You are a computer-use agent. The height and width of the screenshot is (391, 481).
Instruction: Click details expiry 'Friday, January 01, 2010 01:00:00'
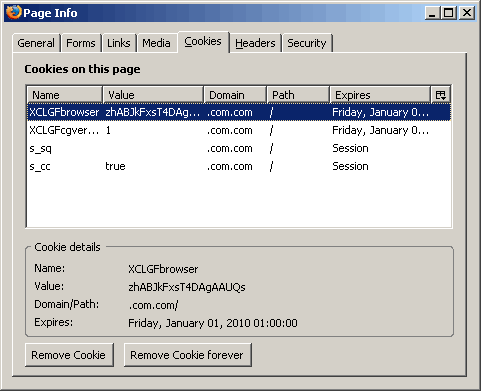tap(213, 323)
